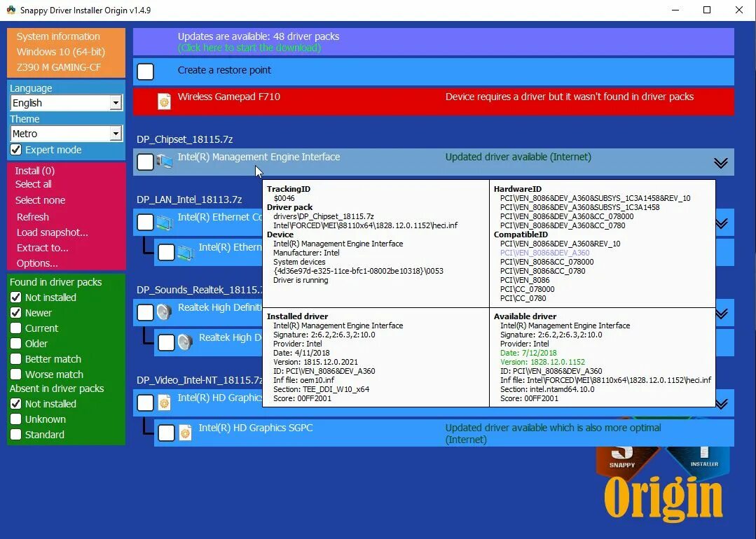Image resolution: width=756 pixels, height=539 pixels.
Task: Check the indented Realtek High D checkbox
Action: click(166, 342)
